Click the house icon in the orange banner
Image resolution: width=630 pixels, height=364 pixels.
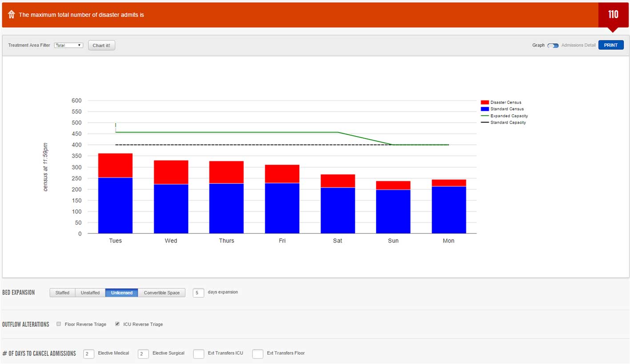pos(12,15)
